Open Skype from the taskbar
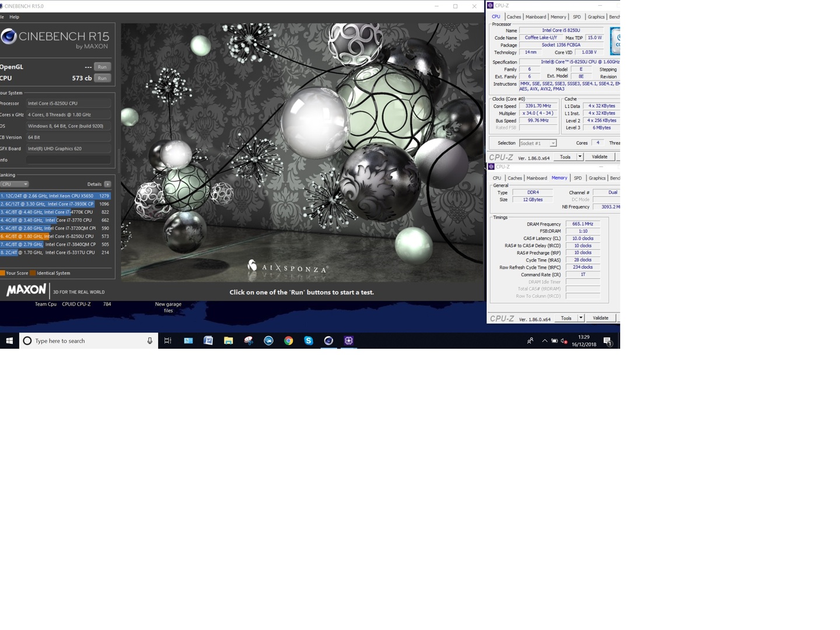Screen dimensions: 840x630 [309, 341]
